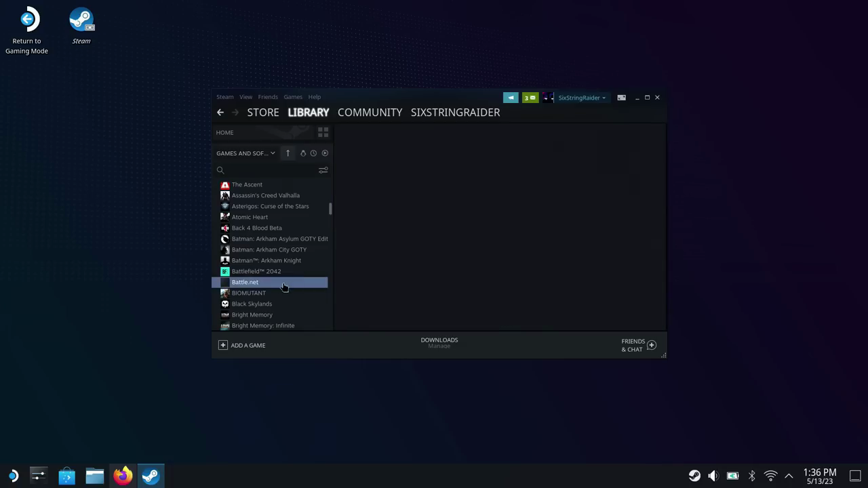
Task: Select Asterigos: Curse of the Stars
Action: [270, 206]
